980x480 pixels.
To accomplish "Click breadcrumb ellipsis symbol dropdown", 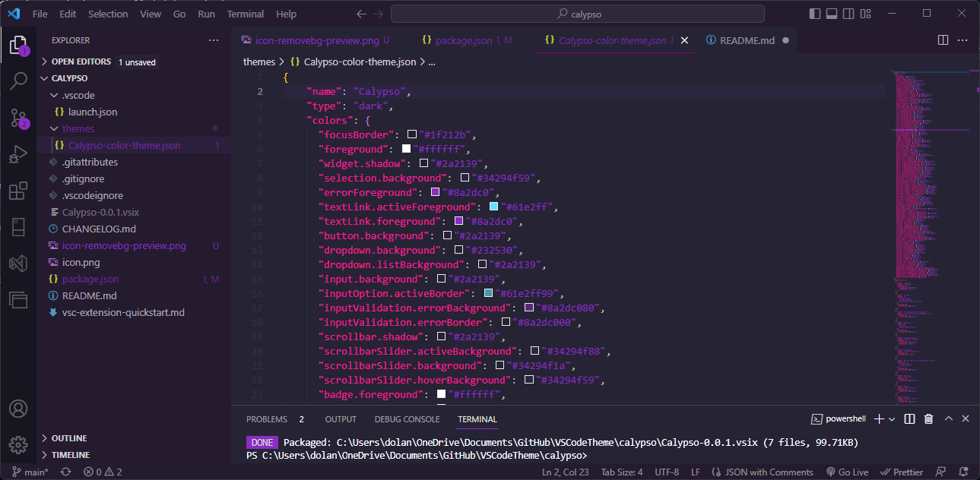I will (x=432, y=62).
